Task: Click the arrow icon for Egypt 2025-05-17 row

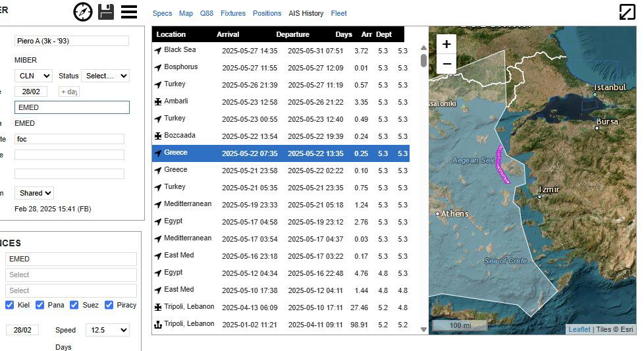Action: 158,222
